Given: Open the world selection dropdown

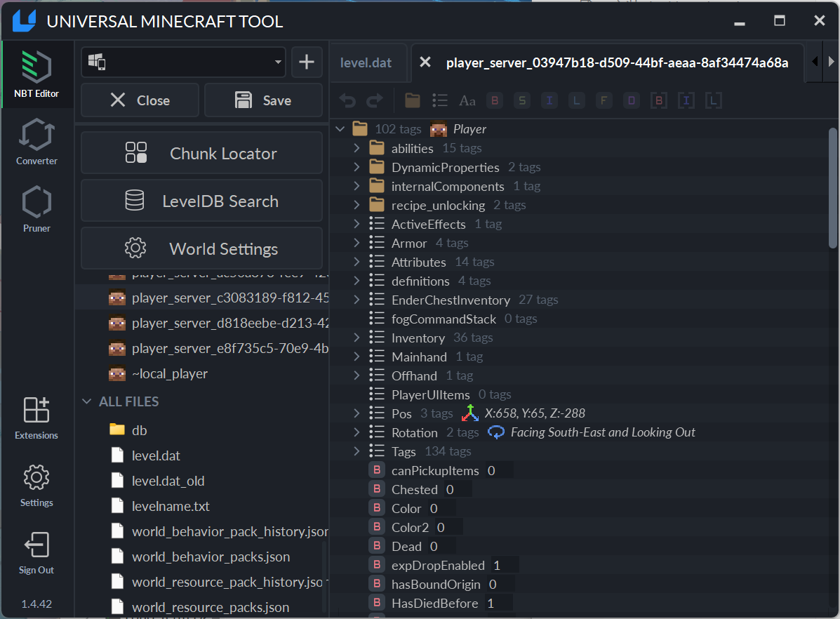Looking at the screenshot, I should pos(184,62).
